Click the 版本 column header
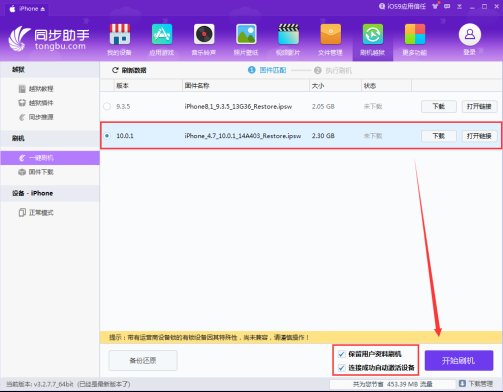 pos(122,86)
